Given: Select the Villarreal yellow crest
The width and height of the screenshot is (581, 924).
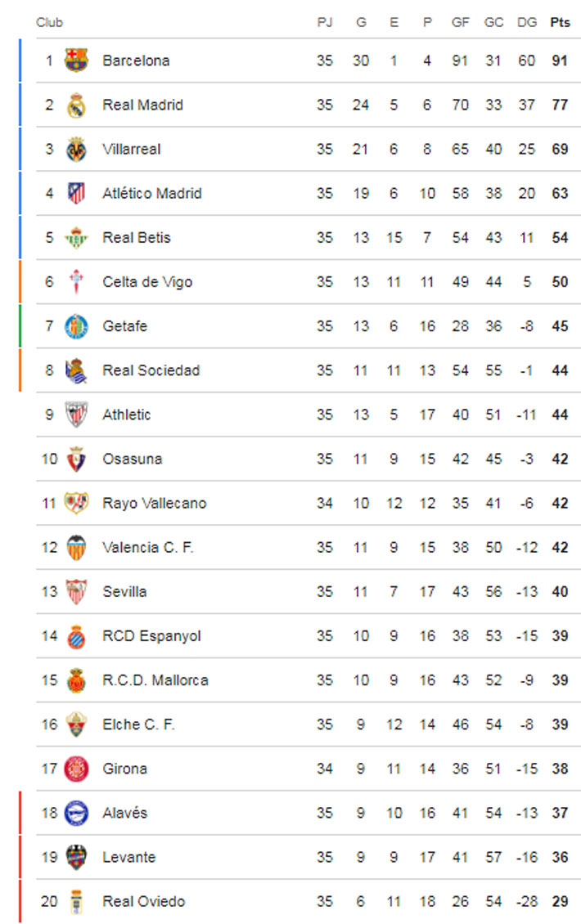Looking at the screenshot, I should coord(76,149).
